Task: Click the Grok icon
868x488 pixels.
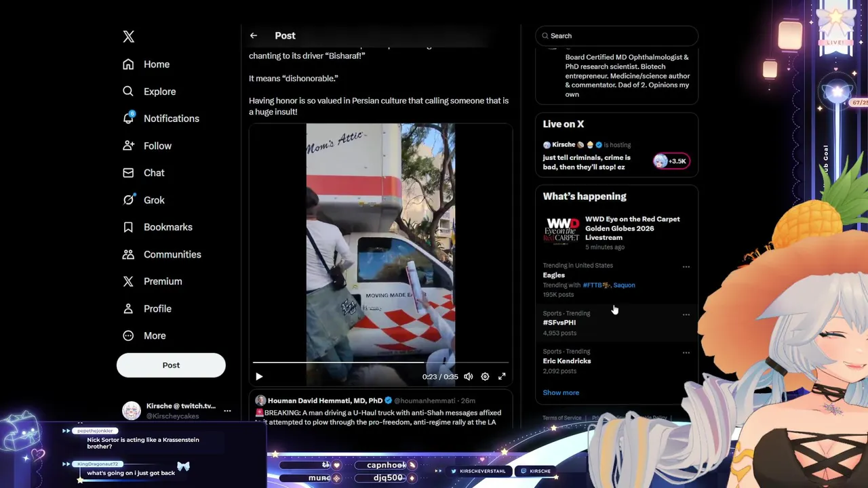Action: [128, 200]
